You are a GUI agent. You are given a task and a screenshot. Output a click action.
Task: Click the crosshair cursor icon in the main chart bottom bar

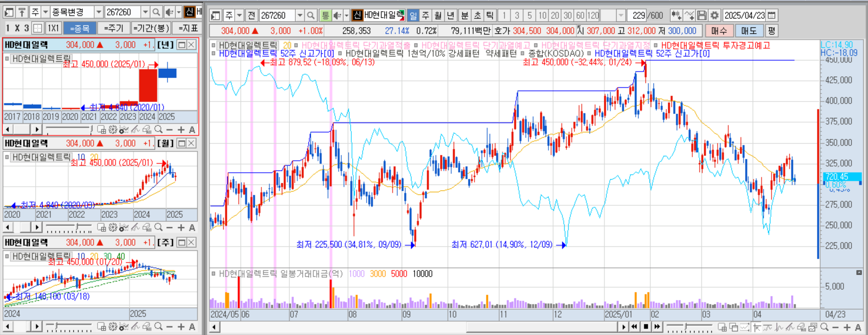(756, 327)
